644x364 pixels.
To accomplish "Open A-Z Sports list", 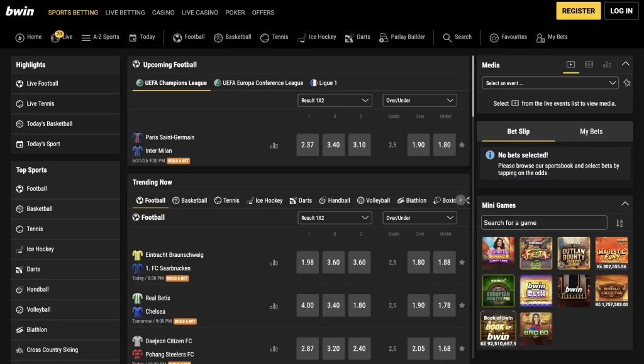I will [x=101, y=37].
